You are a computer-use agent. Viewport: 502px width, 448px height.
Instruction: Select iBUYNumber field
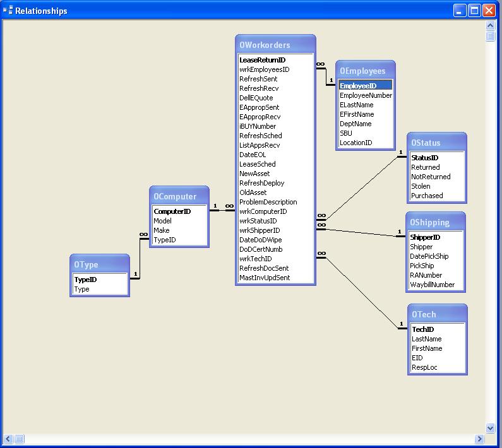tap(275, 126)
